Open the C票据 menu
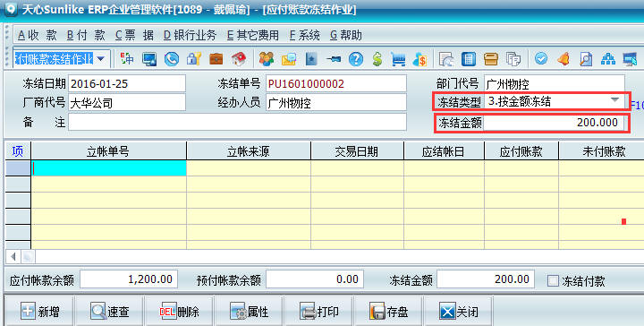 [134, 35]
